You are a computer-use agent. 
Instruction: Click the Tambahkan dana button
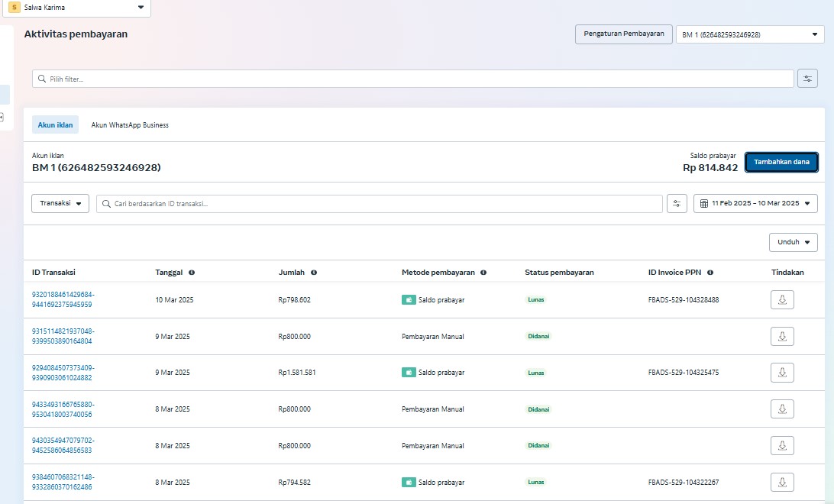click(x=781, y=162)
